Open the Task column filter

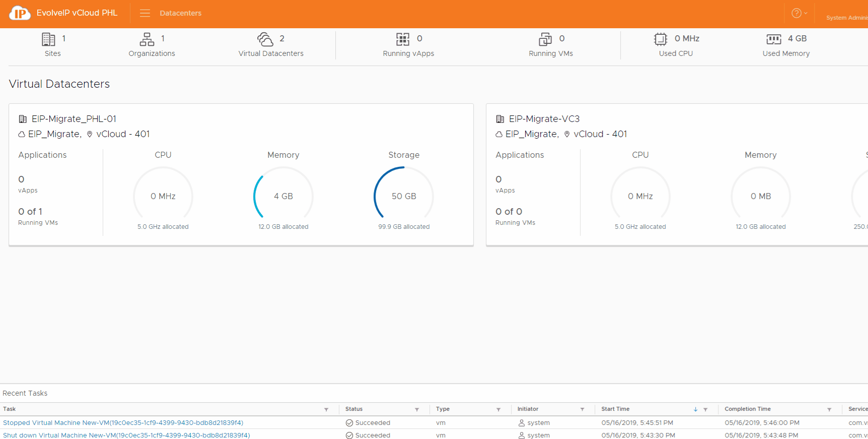[x=326, y=410]
